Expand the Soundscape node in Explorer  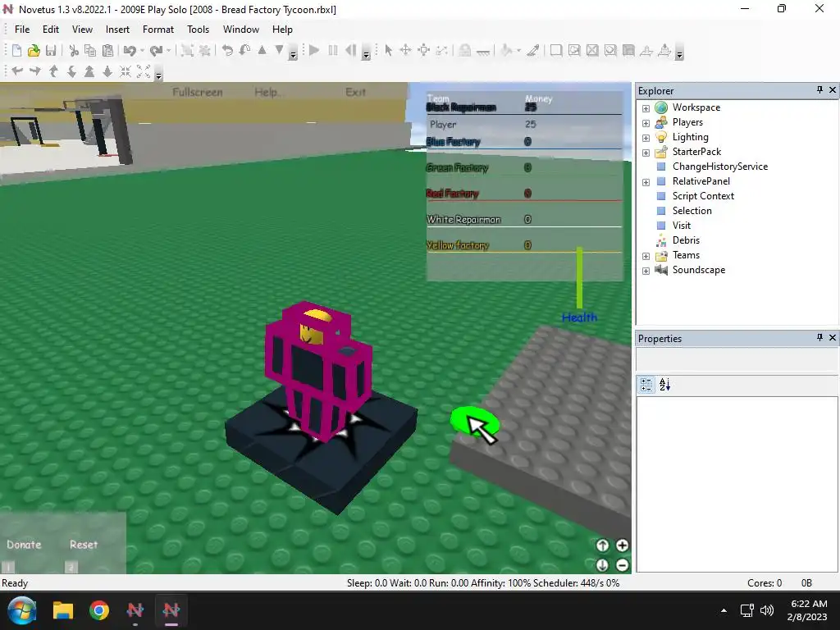[x=646, y=271]
